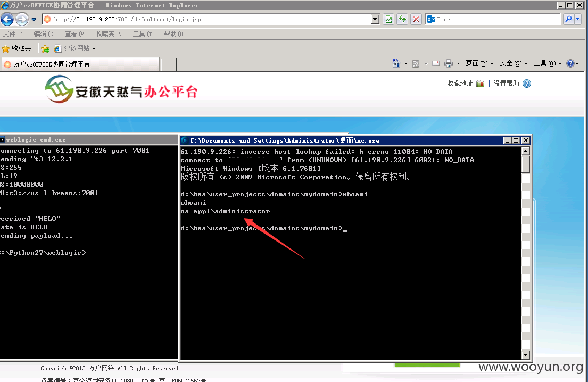
Task: Click the magnifier search button
Action: (x=568, y=19)
